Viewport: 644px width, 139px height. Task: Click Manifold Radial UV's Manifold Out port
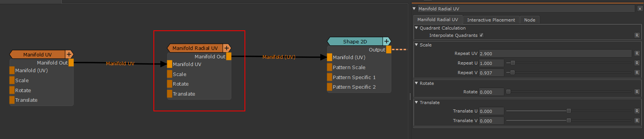229,56
